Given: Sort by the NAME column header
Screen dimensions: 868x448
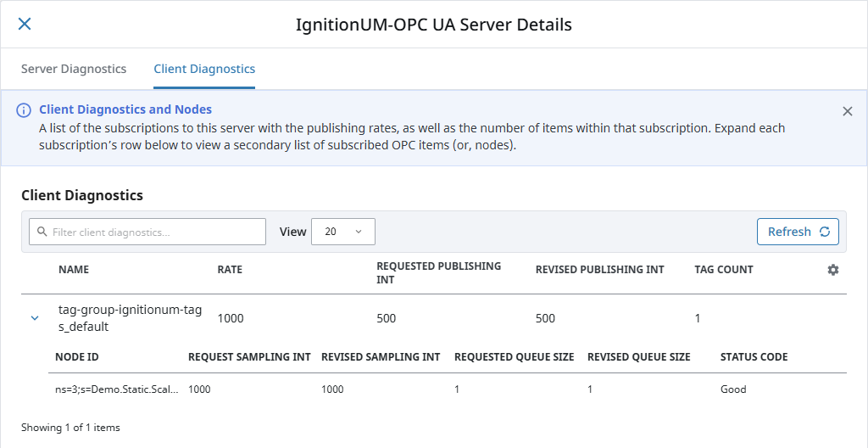Looking at the screenshot, I should (x=74, y=270).
